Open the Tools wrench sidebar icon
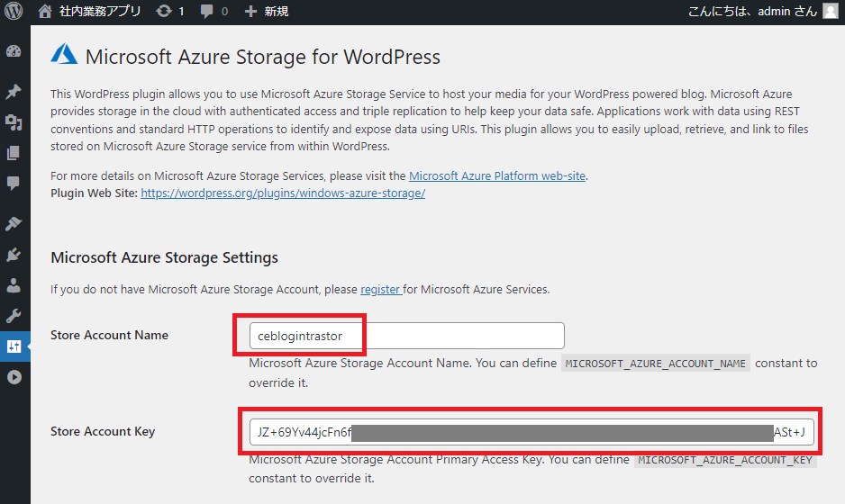 pyautogui.click(x=14, y=316)
